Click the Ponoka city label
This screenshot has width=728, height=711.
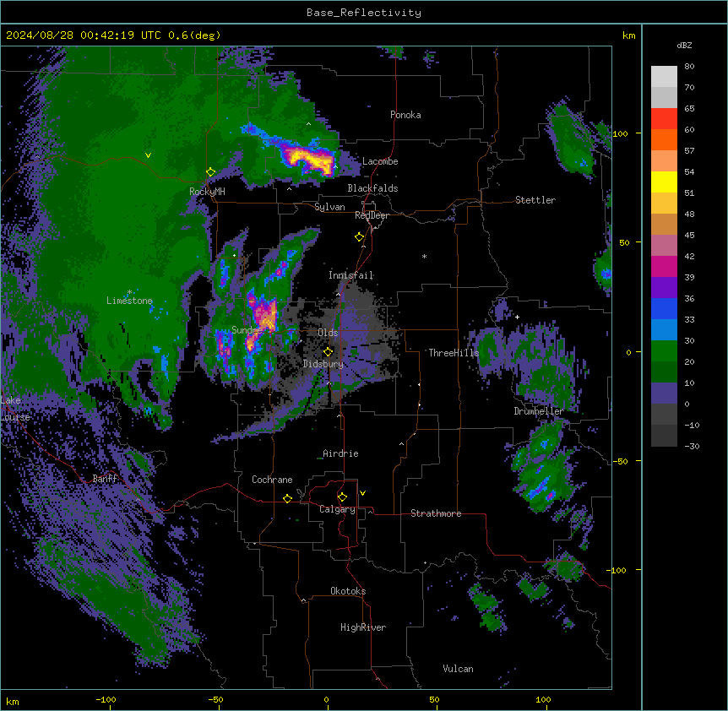pos(405,115)
